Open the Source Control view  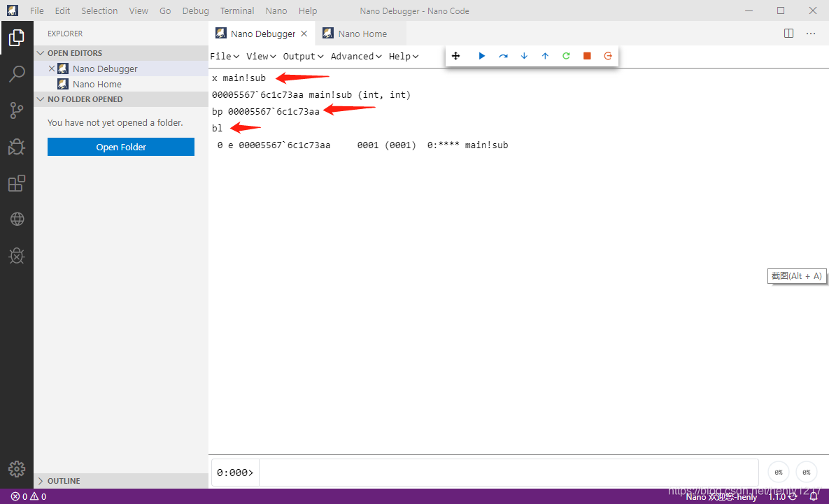(16, 110)
